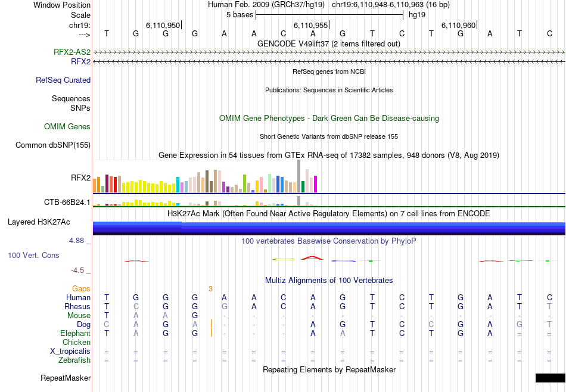Image resolution: width=566 pixels, height=392 pixels.
Task: Click the 4.88 PhyloP upper scale value
Action: pyautogui.click(x=76, y=241)
